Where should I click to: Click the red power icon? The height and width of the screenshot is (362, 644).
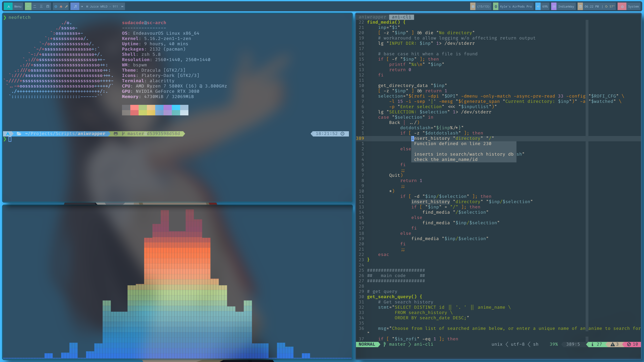coord(622,7)
